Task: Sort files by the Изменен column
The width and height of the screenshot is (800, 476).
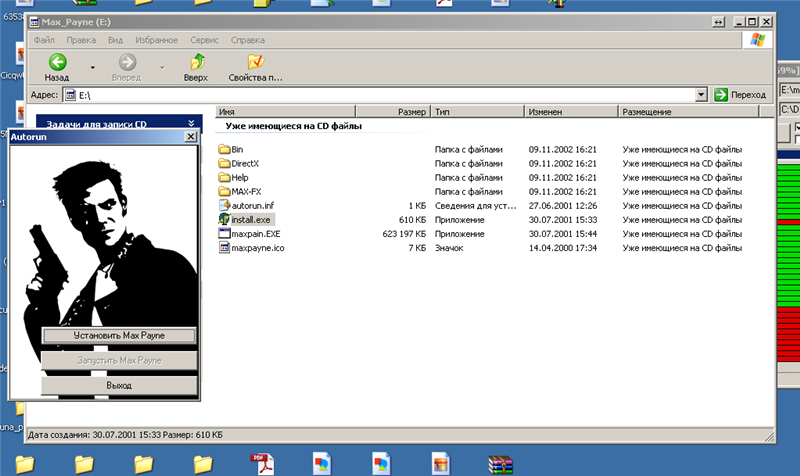Action: pyautogui.click(x=571, y=112)
